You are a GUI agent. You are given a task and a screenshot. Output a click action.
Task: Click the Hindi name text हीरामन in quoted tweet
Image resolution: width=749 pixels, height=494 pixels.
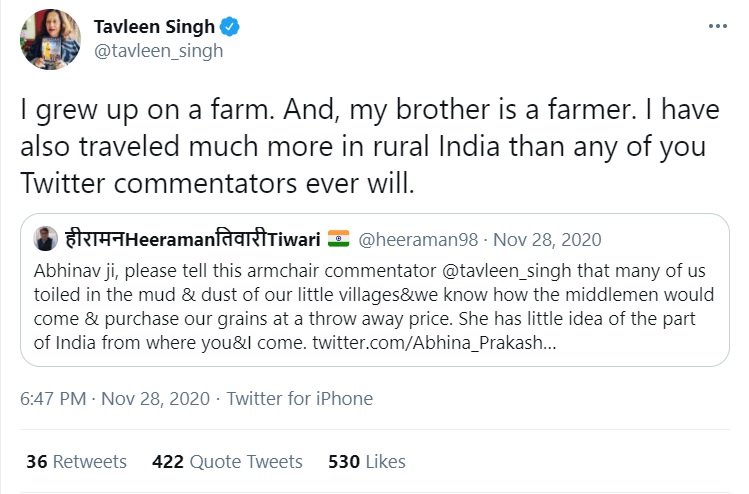tap(97, 240)
